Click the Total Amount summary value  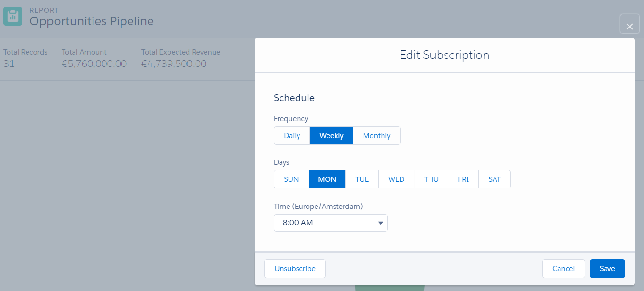94,64
